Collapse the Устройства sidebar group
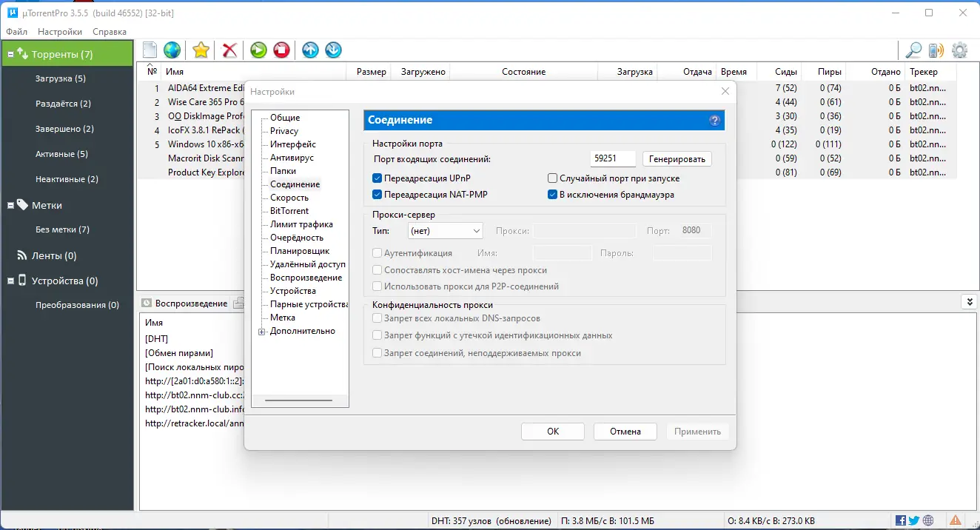The image size is (980, 530). point(10,281)
